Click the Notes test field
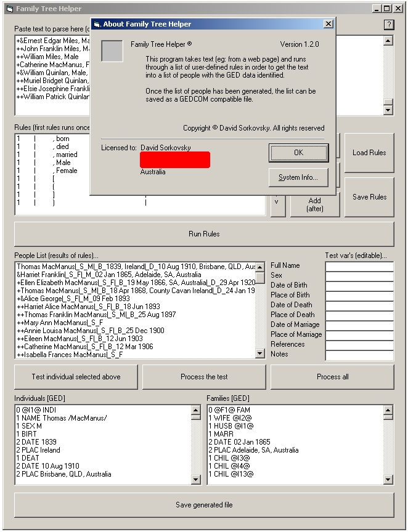 click(359, 355)
